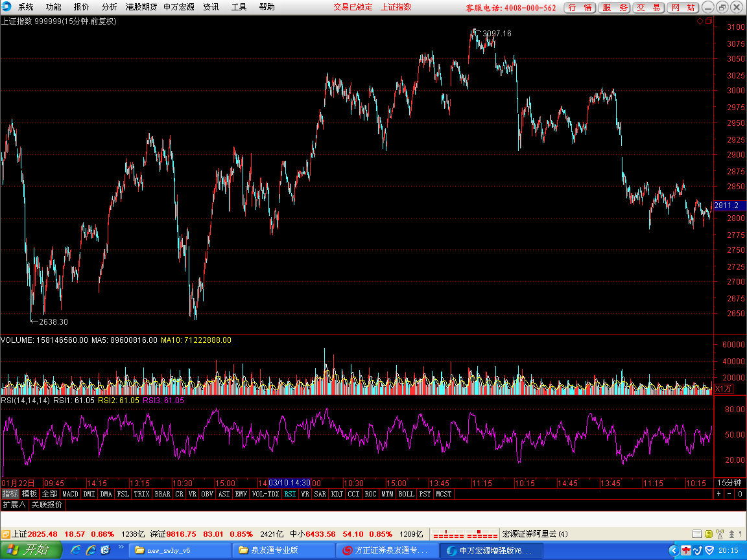The width and height of the screenshot is (747, 560).
Task: Select the 模板 tab
Action: pos(30,494)
